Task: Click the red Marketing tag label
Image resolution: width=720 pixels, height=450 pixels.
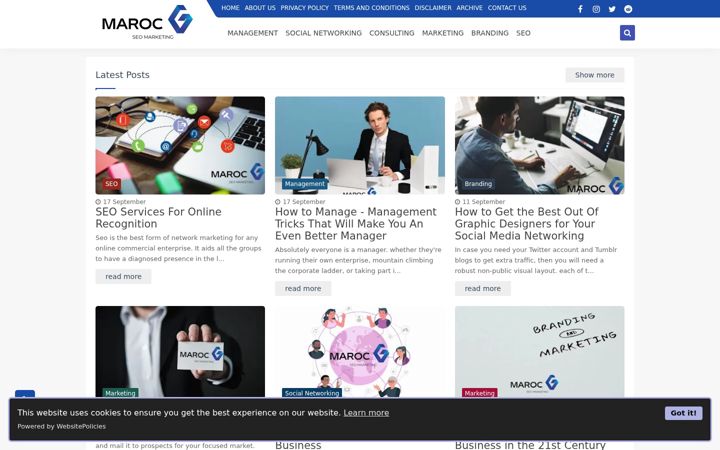Action: click(479, 393)
